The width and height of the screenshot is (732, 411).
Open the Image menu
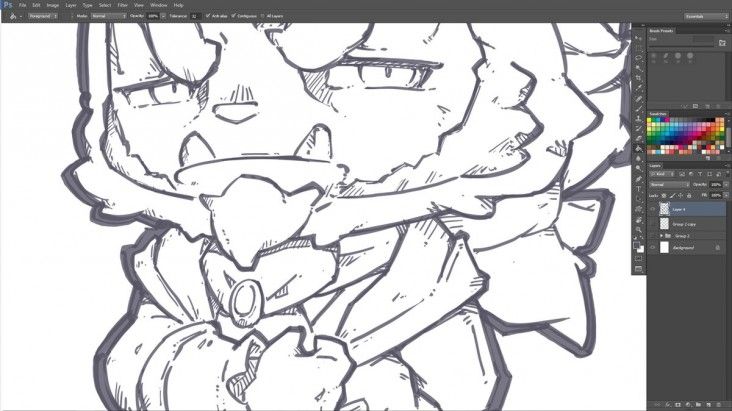53,5
